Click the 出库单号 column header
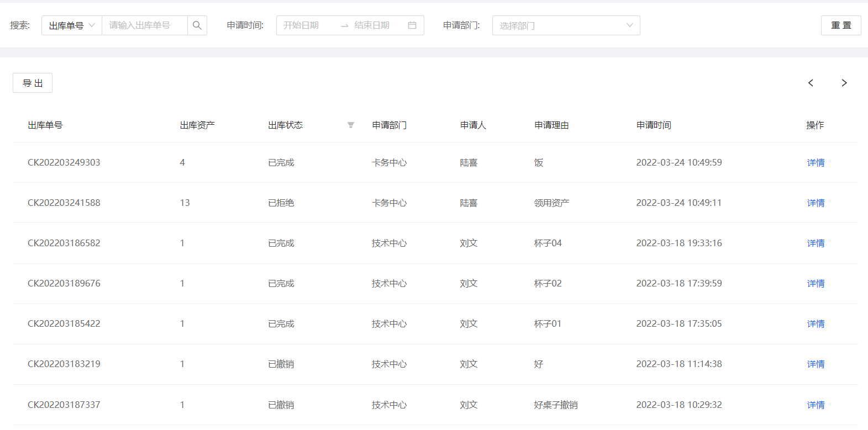868x430 pixels. coord(45,125)
